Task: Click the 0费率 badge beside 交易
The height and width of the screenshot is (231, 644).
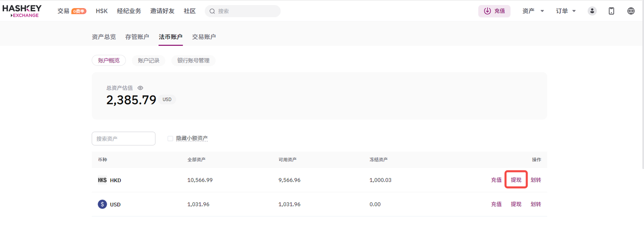Action: [x=78, y=11]
